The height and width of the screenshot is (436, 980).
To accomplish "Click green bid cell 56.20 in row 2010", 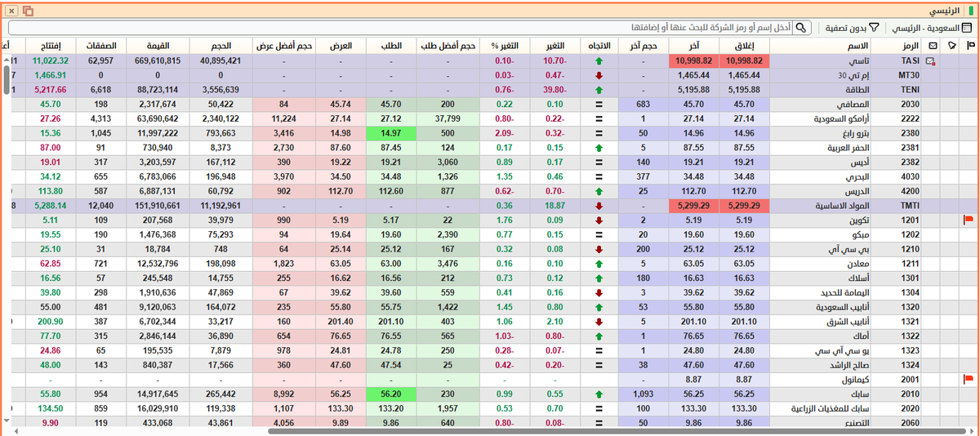I will coord(391,394).
